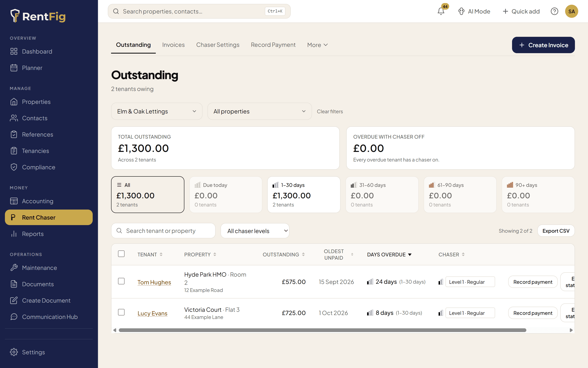This screenshot has width=588, height=368.
Task: Click the AI Mode brain icon
Action: [x=461, y=11]
